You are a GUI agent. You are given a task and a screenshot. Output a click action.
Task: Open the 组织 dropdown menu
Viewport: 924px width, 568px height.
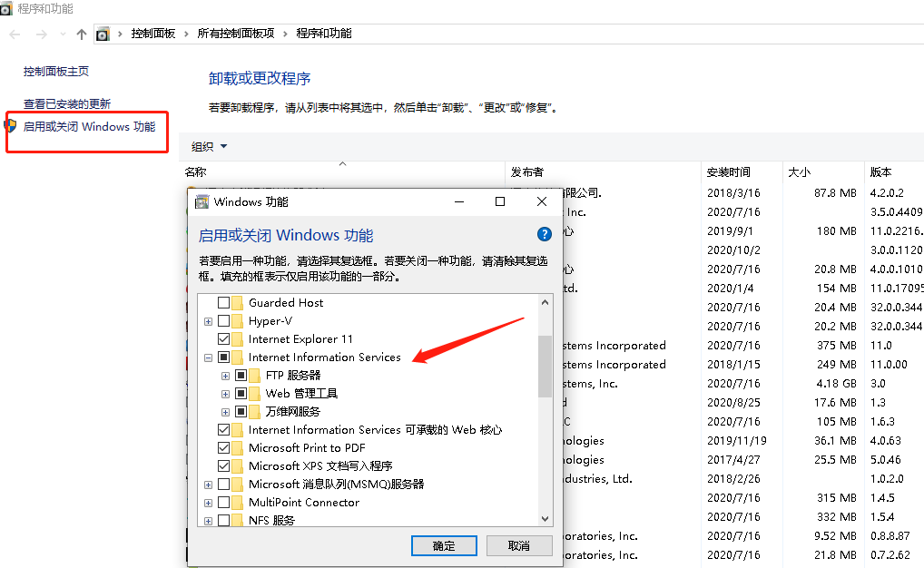(x=209, y=146)
